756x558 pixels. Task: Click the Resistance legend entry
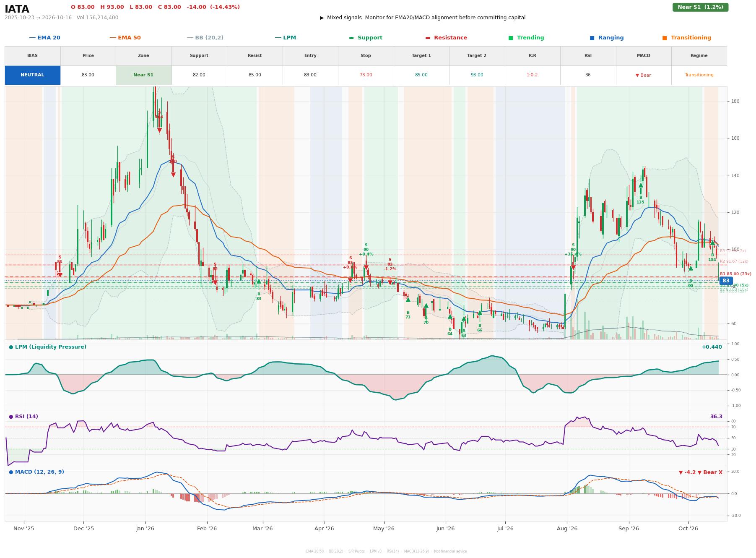446,38
